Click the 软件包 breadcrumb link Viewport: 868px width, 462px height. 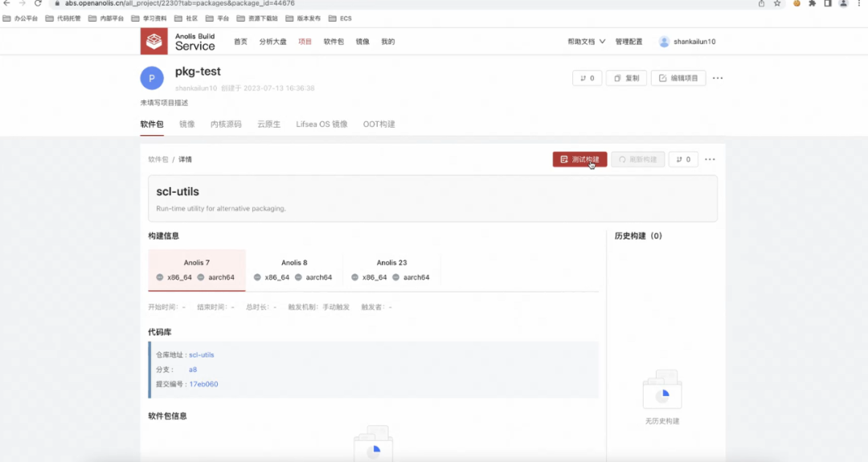[x=158, y=159]
